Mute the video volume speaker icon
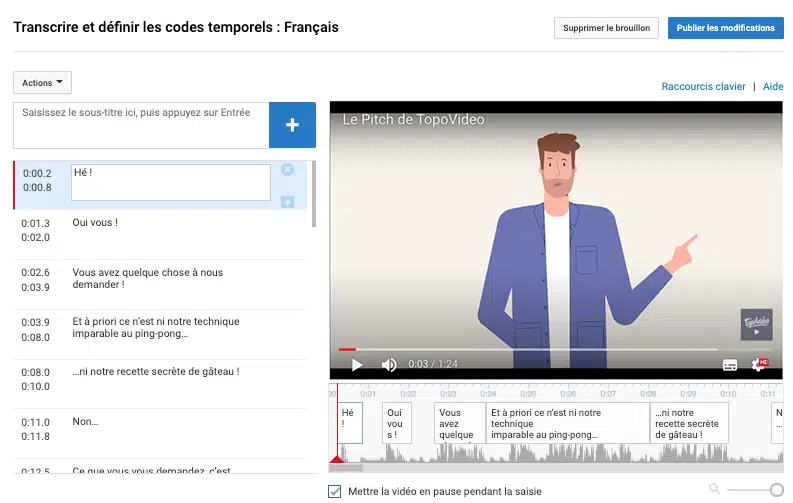Viewport: 793px width, 503px height. coord(389,364)
